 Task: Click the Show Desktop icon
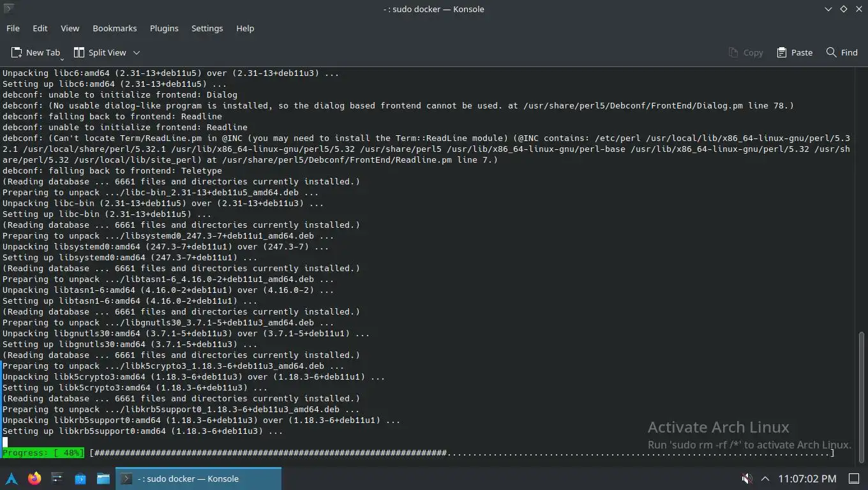coord(854,479)
